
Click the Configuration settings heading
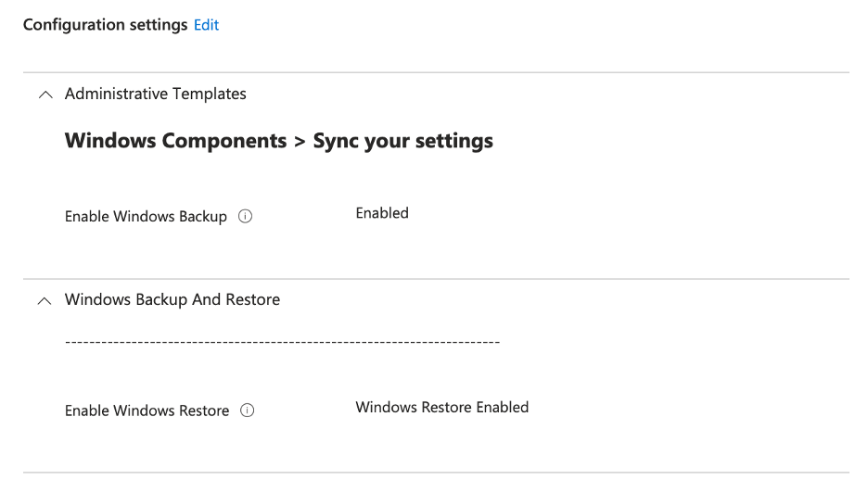[x=105, y=25]
